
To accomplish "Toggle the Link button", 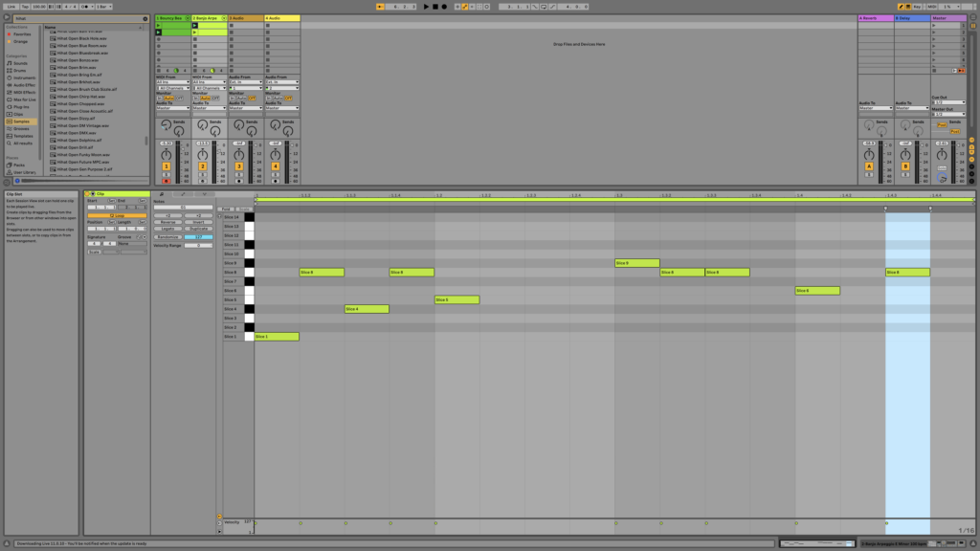I will (x=11, y=7).
